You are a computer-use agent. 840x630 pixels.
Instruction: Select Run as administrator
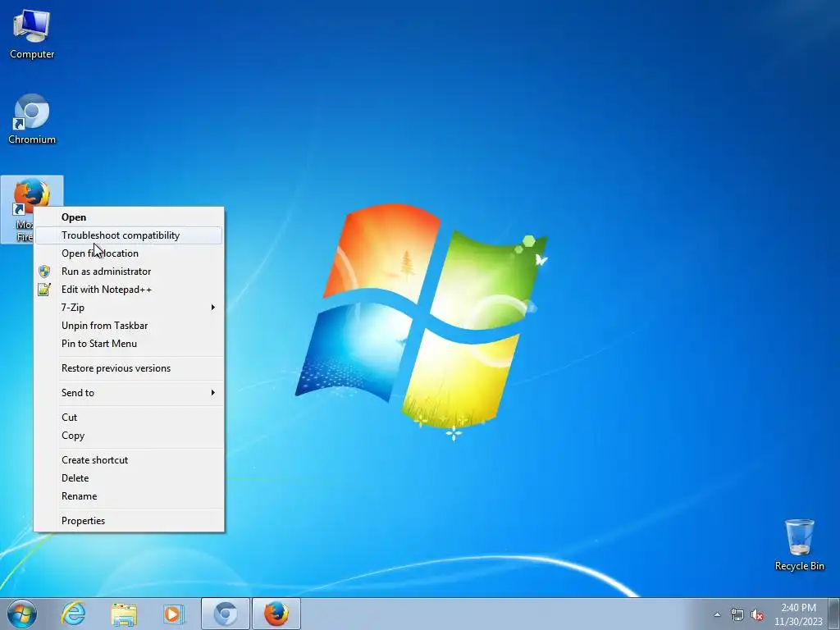(x=129, y=272)
